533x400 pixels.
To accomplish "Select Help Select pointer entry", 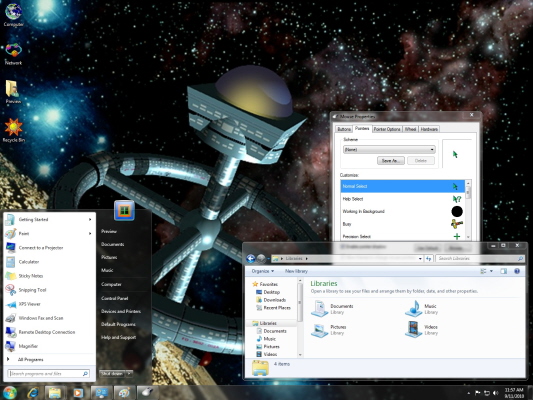I will 402,199.
